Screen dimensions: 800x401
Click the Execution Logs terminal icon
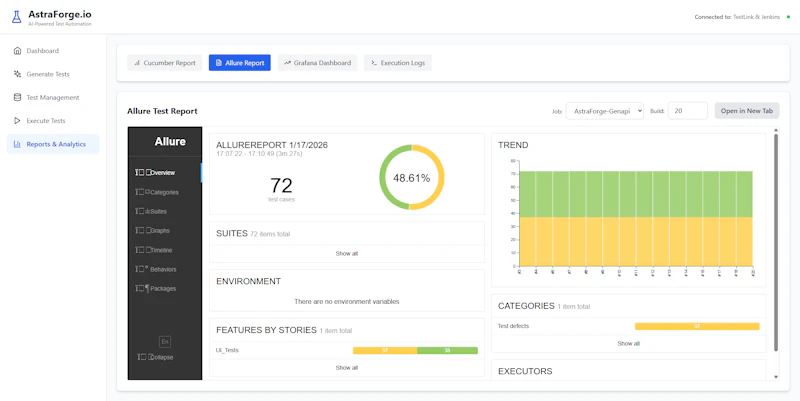(x=374, y=63)
